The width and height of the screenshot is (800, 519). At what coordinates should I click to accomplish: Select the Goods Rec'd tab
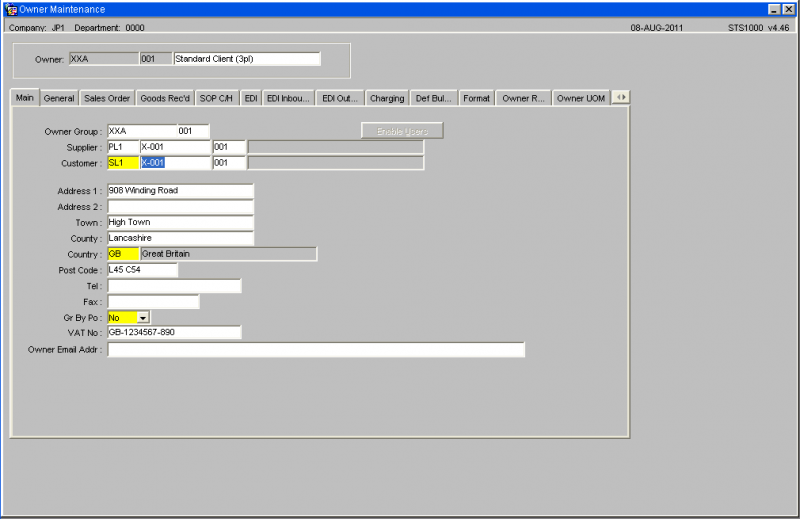(165, 98)
